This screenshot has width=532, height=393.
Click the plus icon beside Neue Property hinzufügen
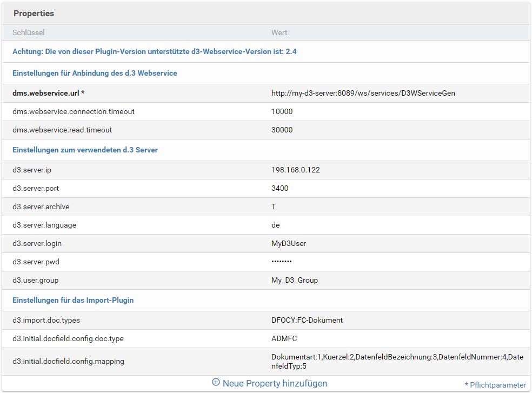pyautogui.click(x=216, y=383)
